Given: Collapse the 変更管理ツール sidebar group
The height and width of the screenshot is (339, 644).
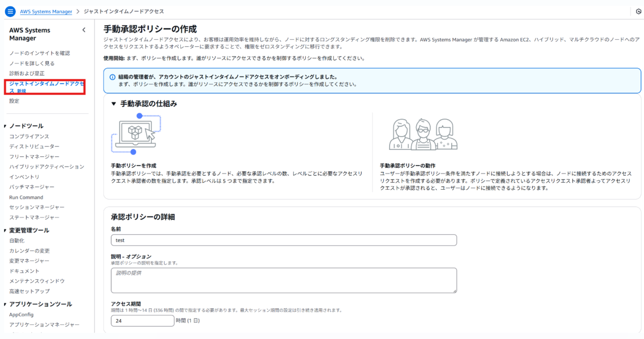Looking at the screenshot, I should (x=5, y=230).
